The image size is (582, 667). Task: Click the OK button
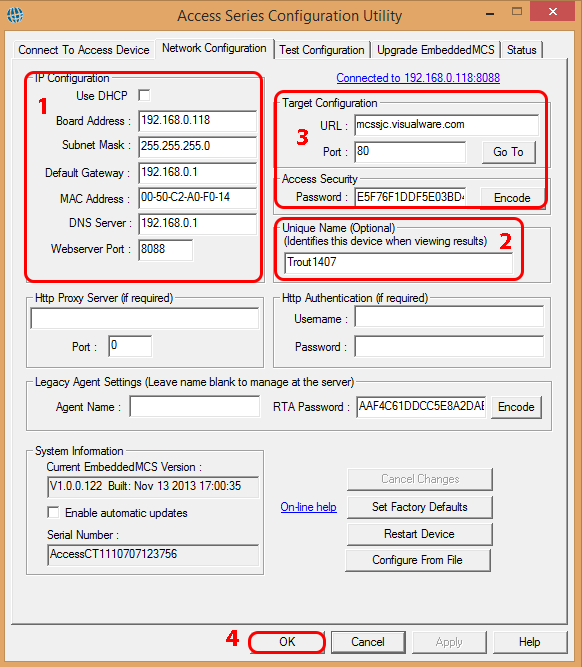(x=287, y=642)
